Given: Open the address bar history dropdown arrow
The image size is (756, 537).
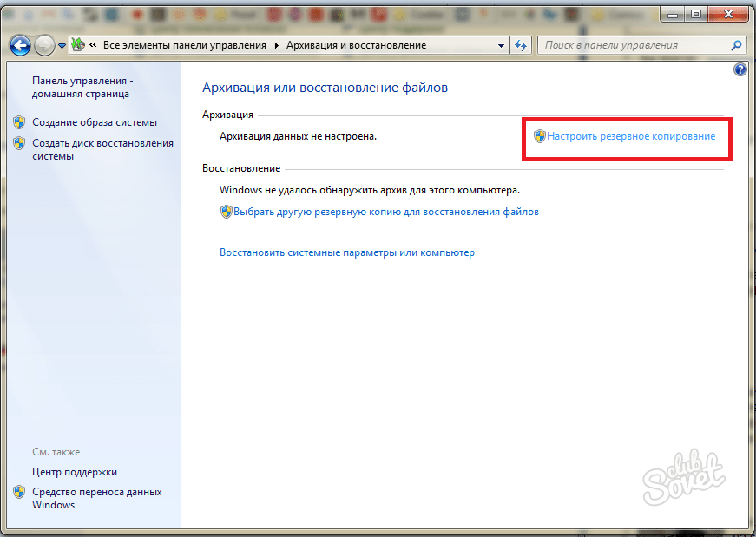Looking at the screenshot, I should pos(501,45).
